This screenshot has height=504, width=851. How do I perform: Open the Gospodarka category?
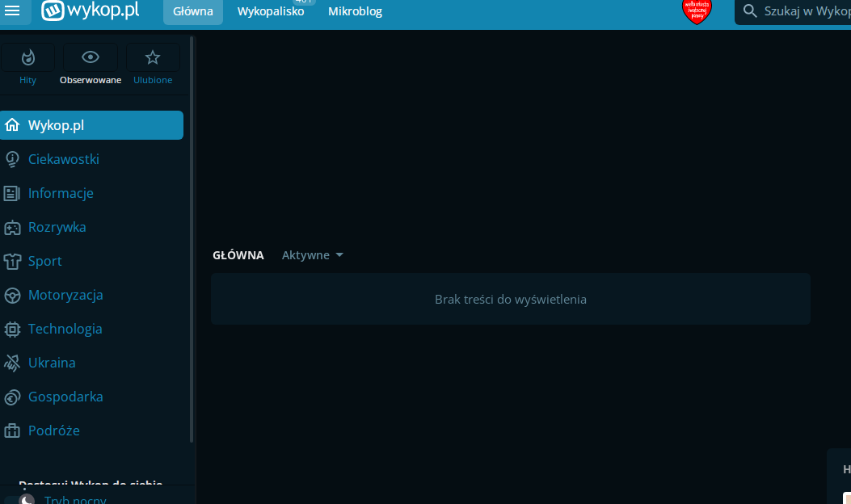(65, 397)
